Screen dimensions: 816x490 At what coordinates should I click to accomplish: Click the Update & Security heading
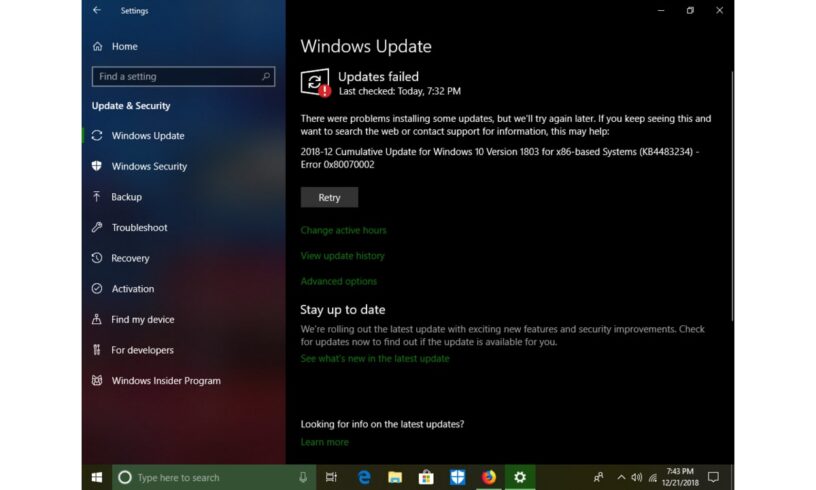coord(131,106)
